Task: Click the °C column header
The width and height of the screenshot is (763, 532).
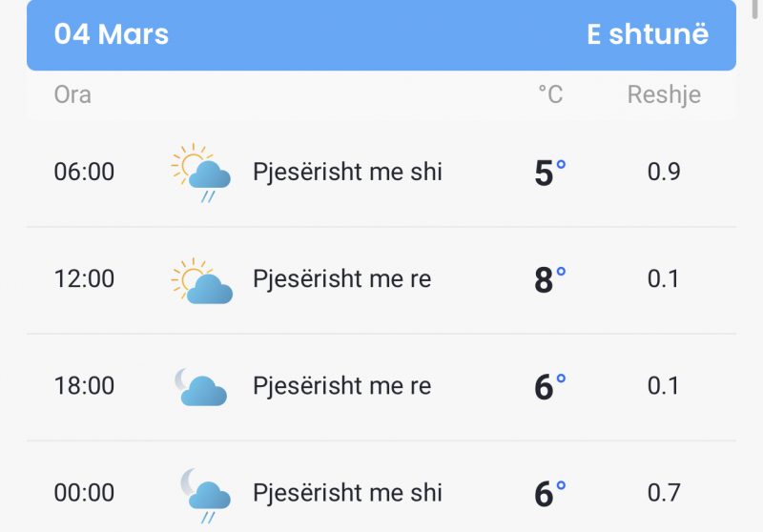Action: tap(550, 94)
